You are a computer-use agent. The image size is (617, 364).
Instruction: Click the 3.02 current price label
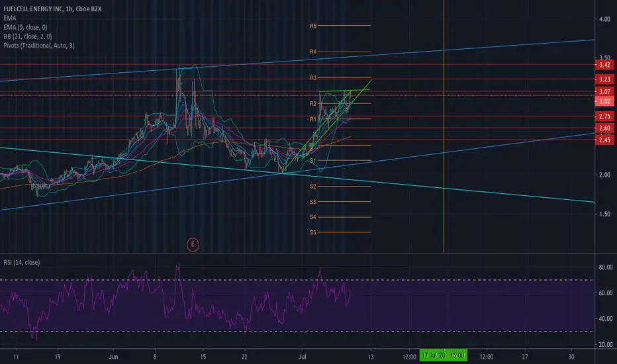tap(604, 101)
